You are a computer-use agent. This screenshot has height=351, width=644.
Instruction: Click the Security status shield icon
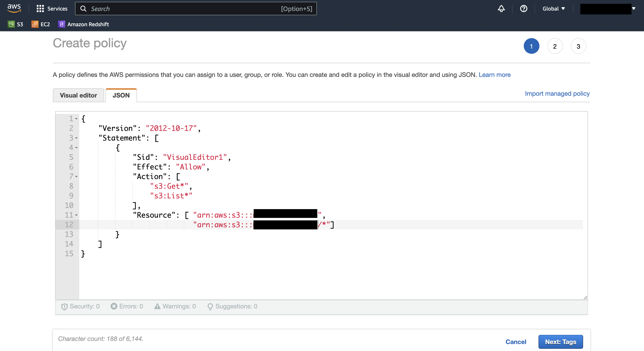tap(64, 306)
